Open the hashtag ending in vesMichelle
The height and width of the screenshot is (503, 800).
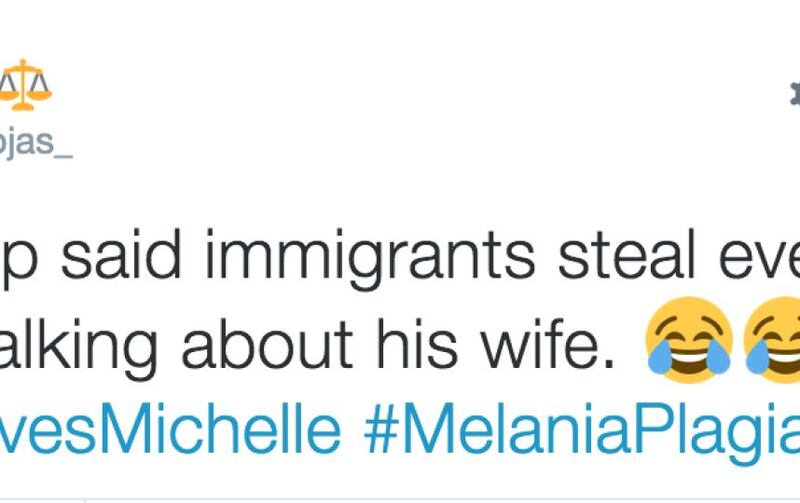(170, 429)
